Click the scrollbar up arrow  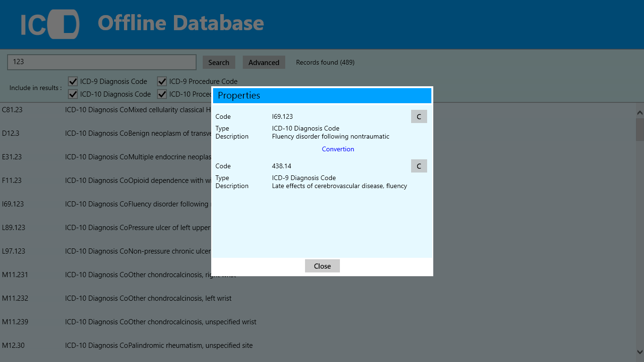point(640,112)
